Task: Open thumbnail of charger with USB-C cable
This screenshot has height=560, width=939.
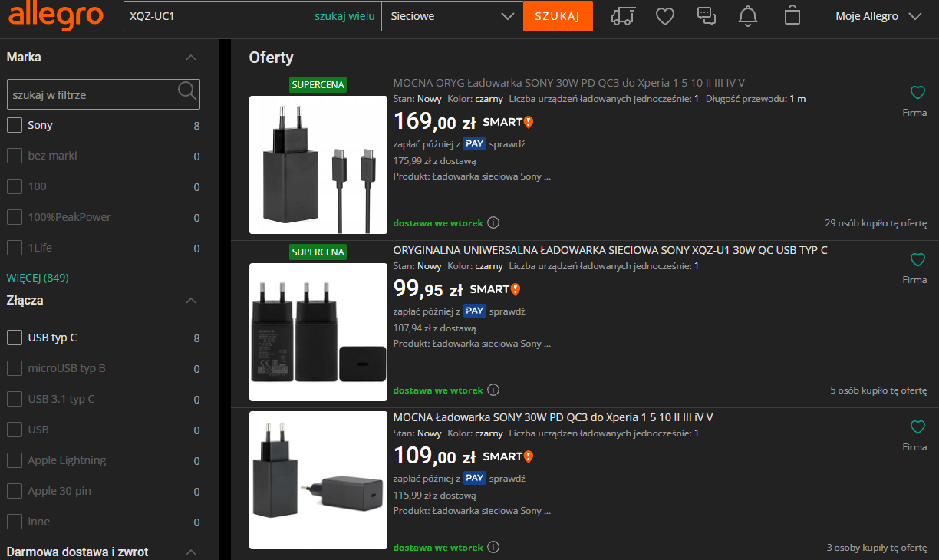Action: pyautogui.click(x=318, y=165)
